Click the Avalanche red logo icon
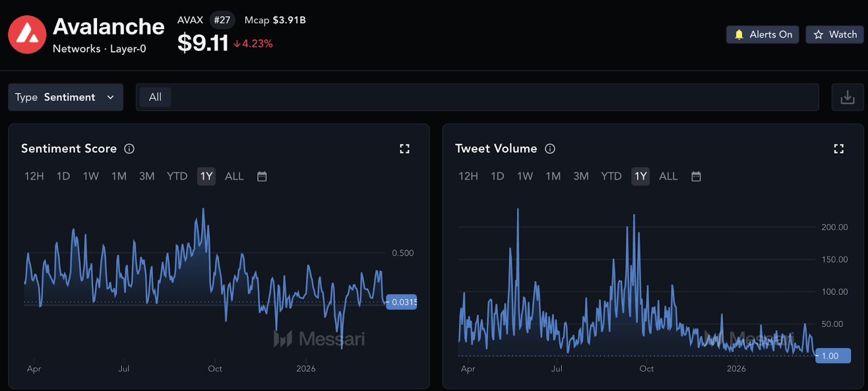The image size is (868, 391). point(27,35)
